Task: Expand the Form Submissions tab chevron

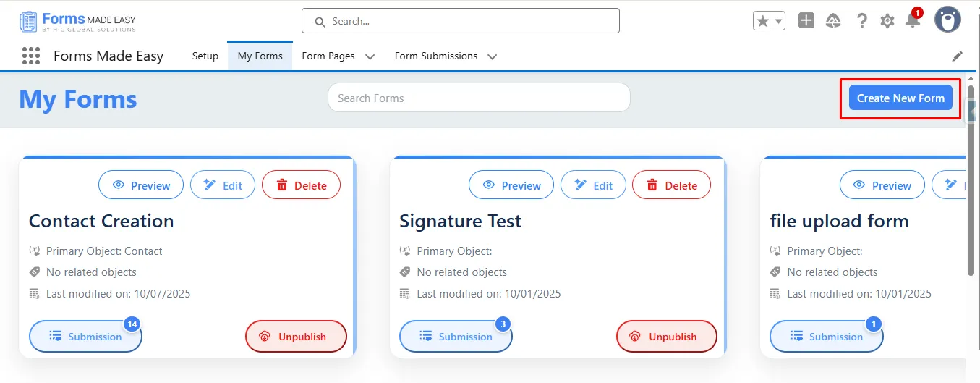Action: (493, 56)
